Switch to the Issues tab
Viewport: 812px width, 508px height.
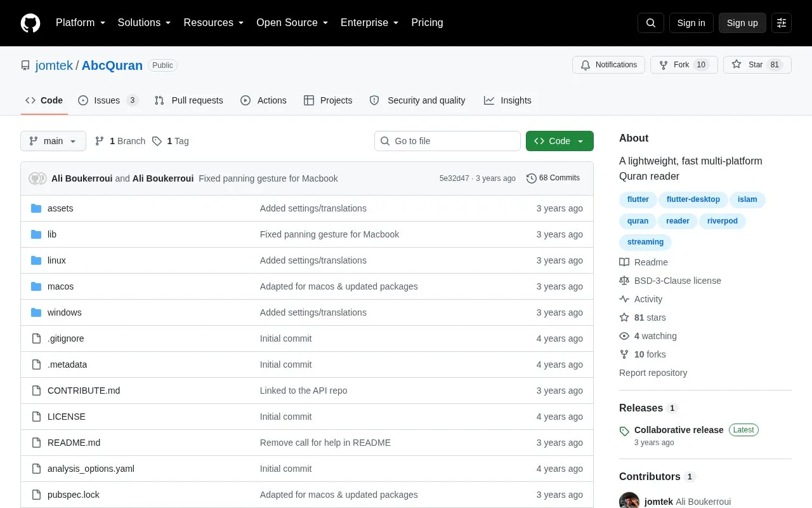point(108,100)
